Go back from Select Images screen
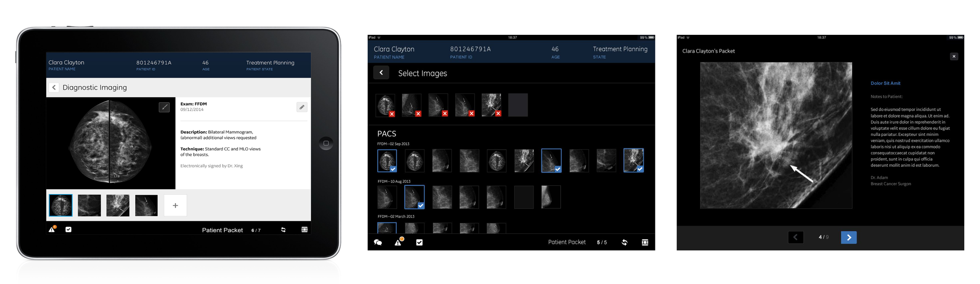980x284 pixels. point(381,72)
